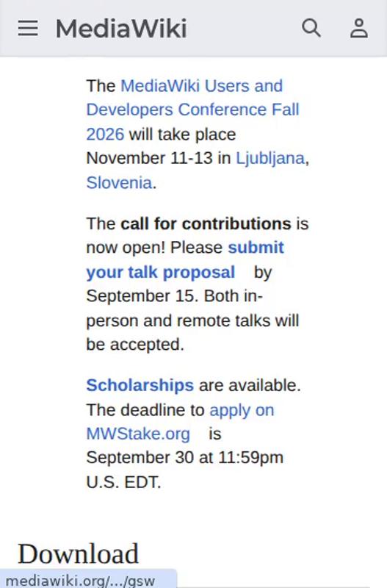The height and width of the screenshot is (588, 387).
Task: Open the apply on MWStake.org link
Action: [x=180, y=422]
